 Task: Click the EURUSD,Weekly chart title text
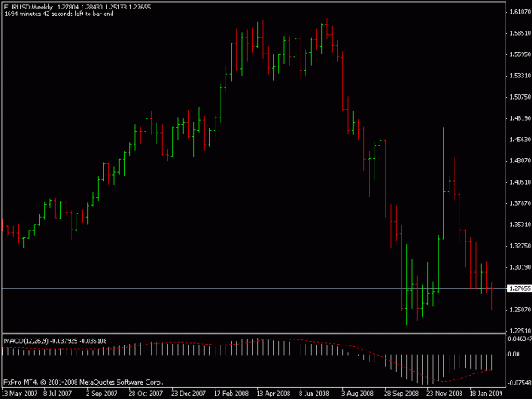[x=28, y=7]
